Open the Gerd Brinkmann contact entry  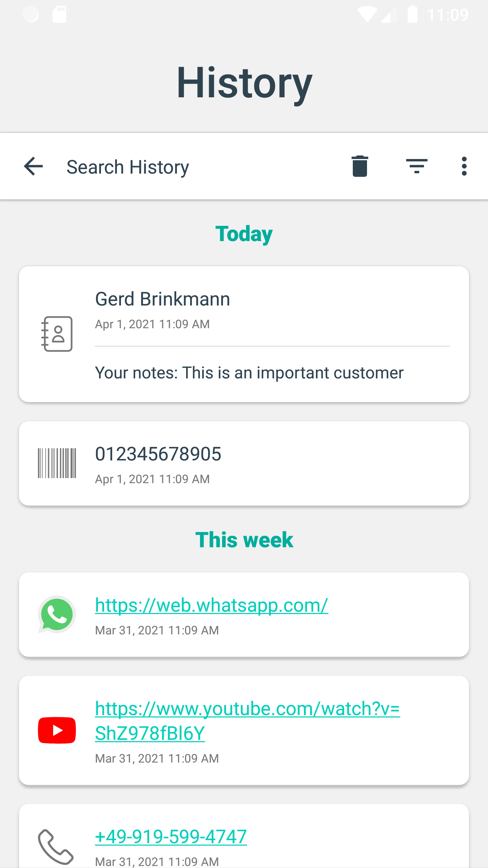pos(244,334)
